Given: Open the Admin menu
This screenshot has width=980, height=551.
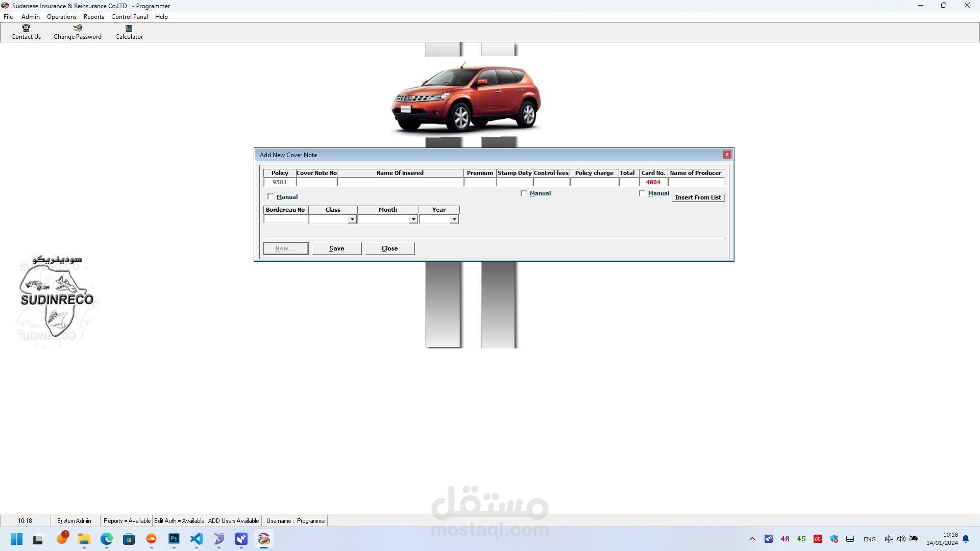Looking at the screenshot, I should (x=31, y=17).
